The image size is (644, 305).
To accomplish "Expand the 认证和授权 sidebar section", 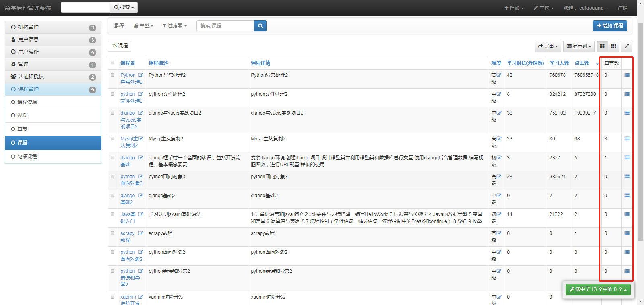I will (x=53, y=77).
